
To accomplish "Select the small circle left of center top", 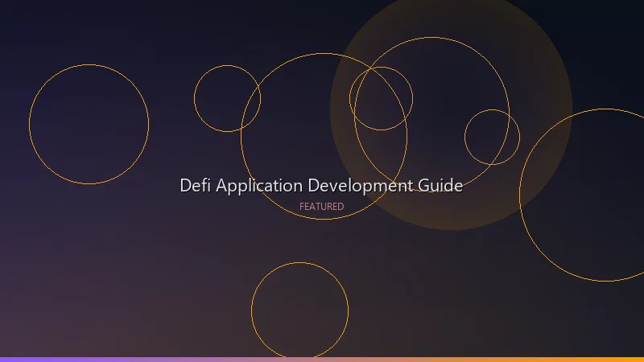I will tap(227, 98).
